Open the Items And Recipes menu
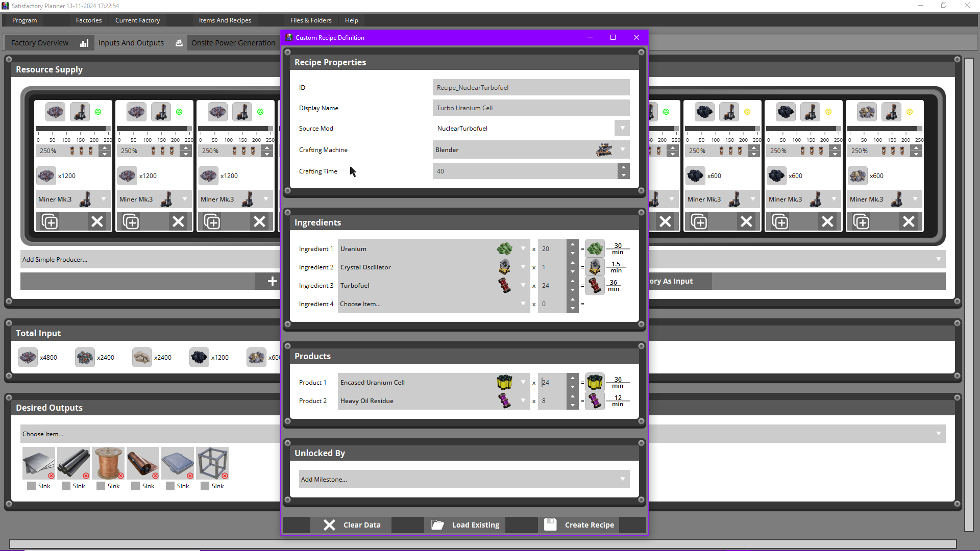980x551 pixels. [225, 20]
